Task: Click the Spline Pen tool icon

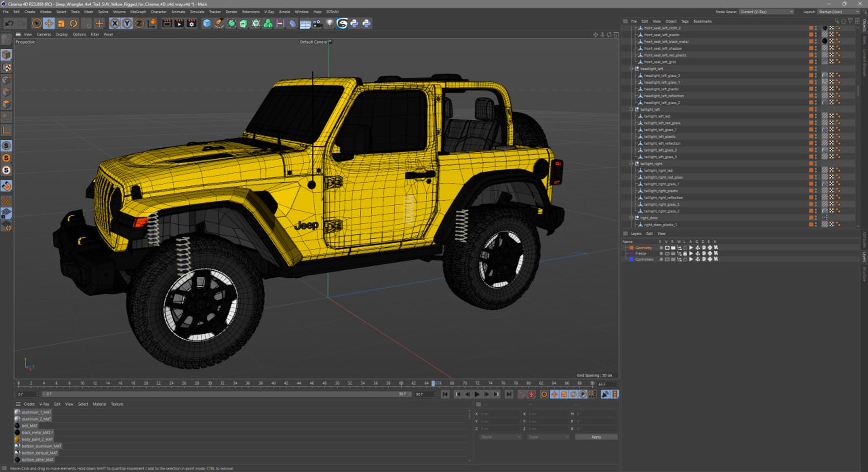Action: (219, 24)
